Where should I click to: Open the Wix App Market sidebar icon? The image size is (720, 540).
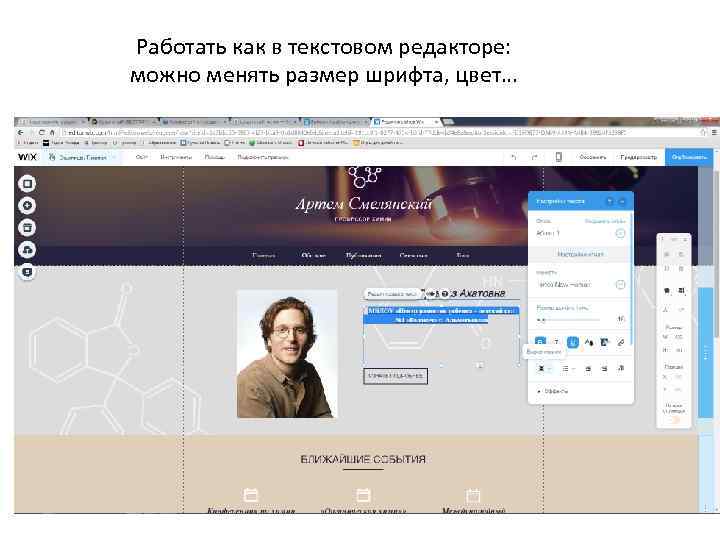[27, 228]
